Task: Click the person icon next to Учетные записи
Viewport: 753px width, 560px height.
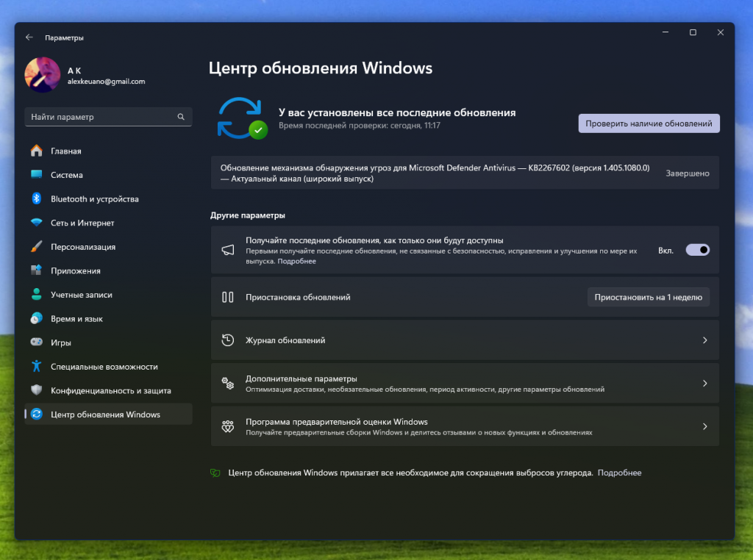Action: tap(37, 294)
